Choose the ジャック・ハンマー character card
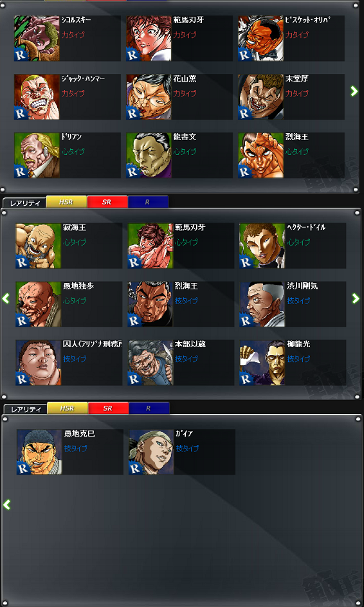This screenshot has height=607, width=364. point(68,97)
